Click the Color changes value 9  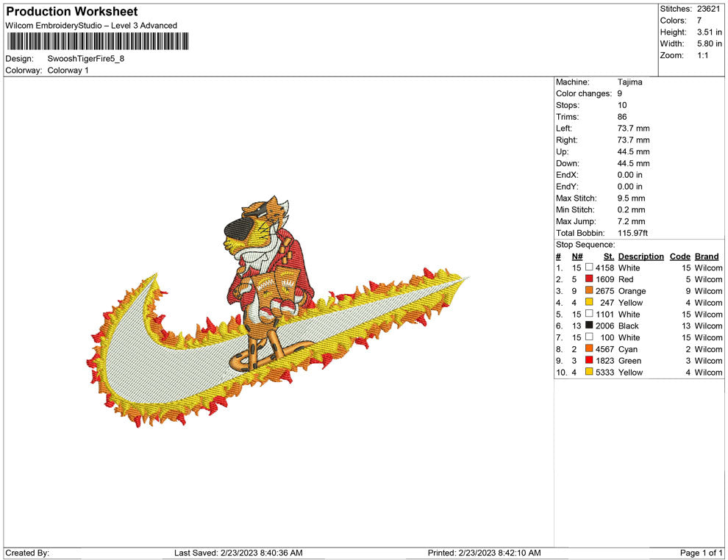click(620, 94)
